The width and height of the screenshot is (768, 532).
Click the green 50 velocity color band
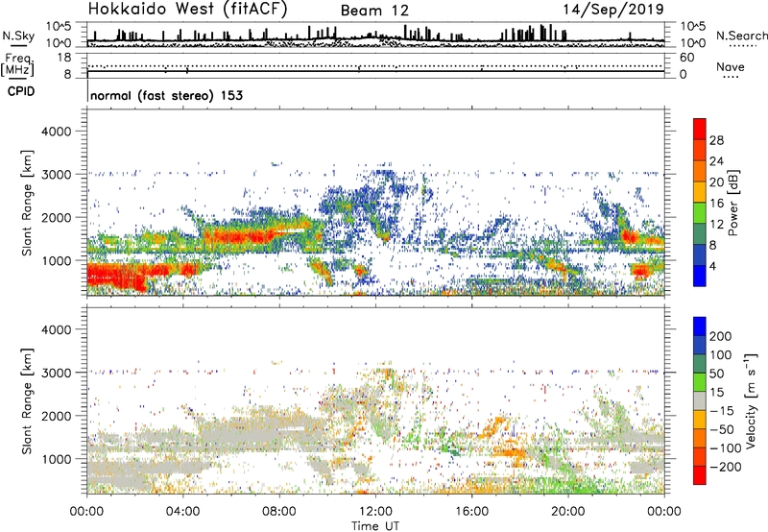tap(700, 382)
